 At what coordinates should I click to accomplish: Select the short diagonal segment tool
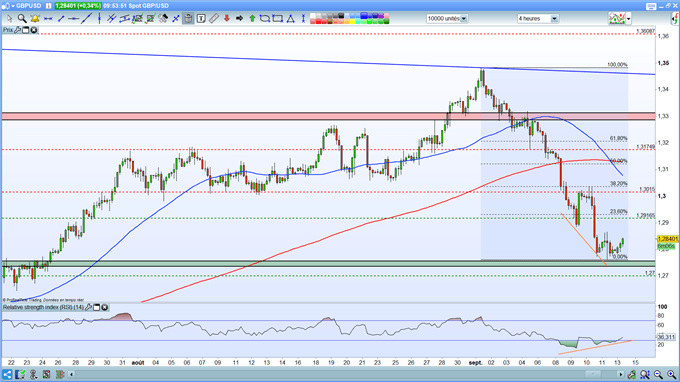tap(61, 19)
